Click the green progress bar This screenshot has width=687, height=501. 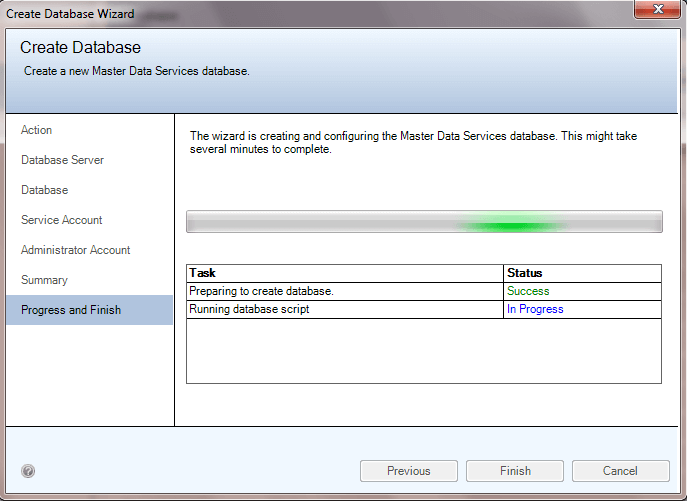point(424,221)
